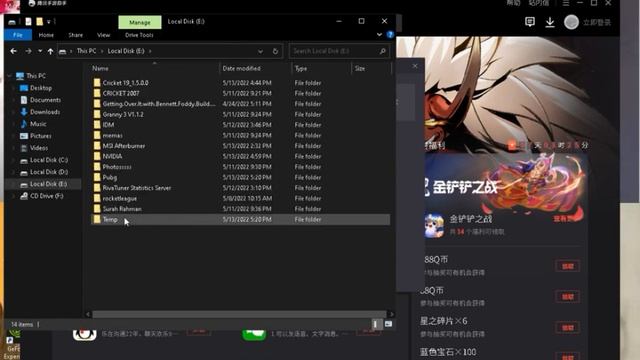Go up one folder level
640x360 pixels.
coord(50,51)
